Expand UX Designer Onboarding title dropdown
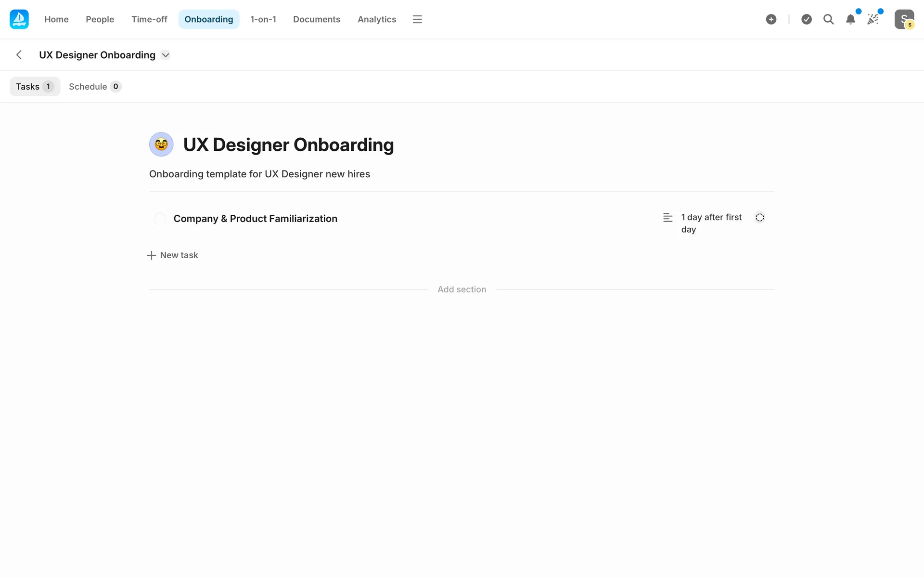Screen dimensions: 924x578 (166, 55)
